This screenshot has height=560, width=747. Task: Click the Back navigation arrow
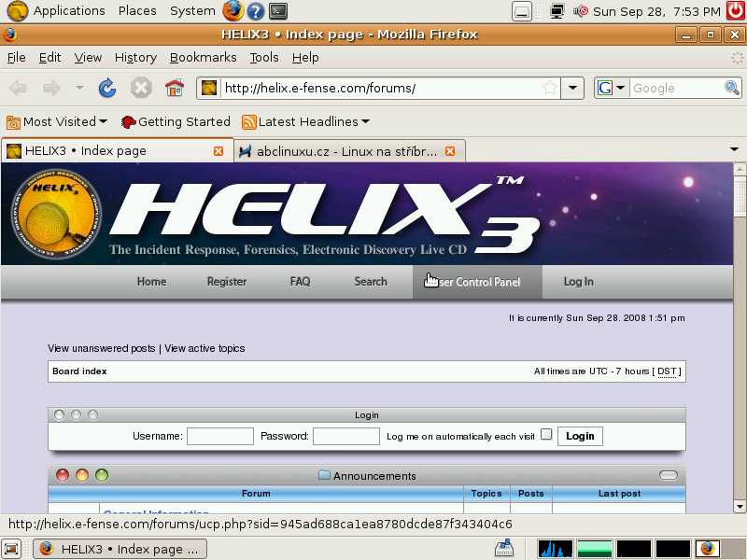point(18,88)
